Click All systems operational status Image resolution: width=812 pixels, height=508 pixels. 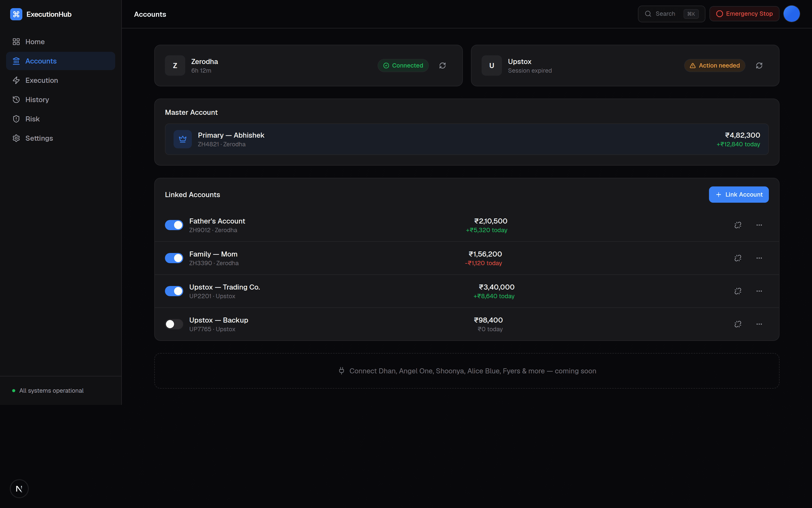coord(48,390)
